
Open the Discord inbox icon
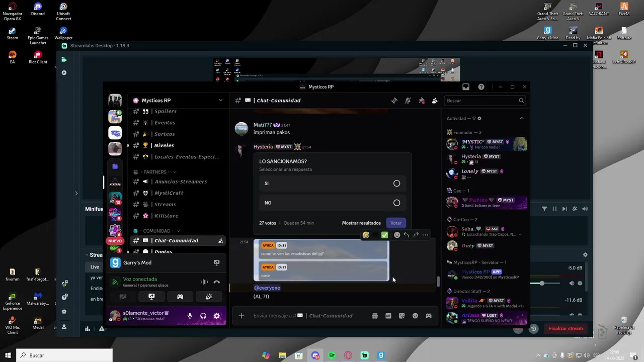(466, 87)
